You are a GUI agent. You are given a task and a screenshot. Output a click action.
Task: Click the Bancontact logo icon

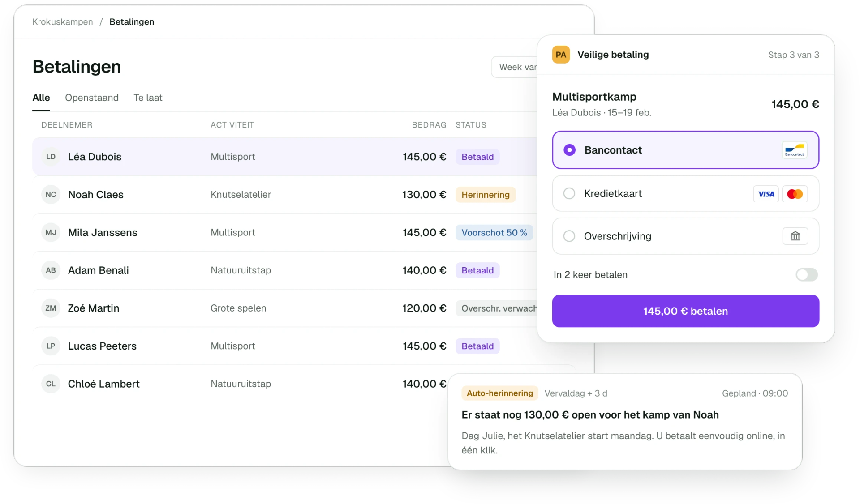pyautogui.click(x=794, y=150)
